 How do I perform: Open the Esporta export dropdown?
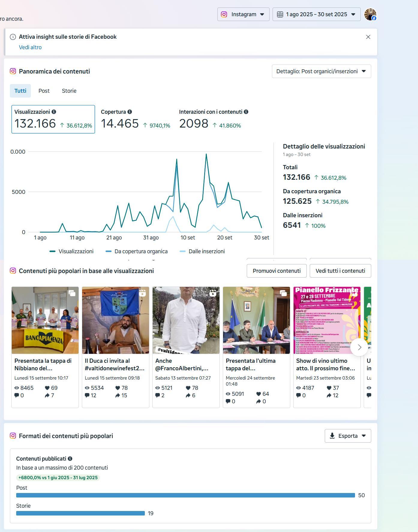pos(348,436)
